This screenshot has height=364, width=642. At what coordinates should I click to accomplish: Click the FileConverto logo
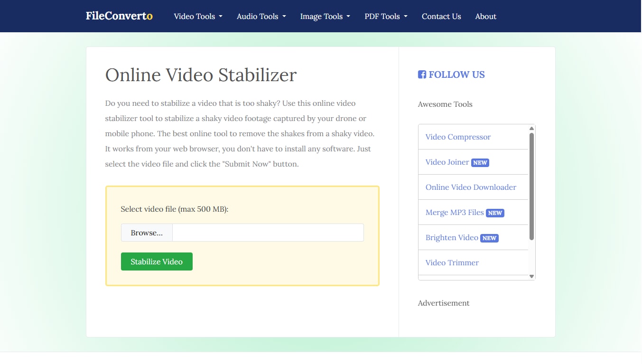tap(119, 16)
